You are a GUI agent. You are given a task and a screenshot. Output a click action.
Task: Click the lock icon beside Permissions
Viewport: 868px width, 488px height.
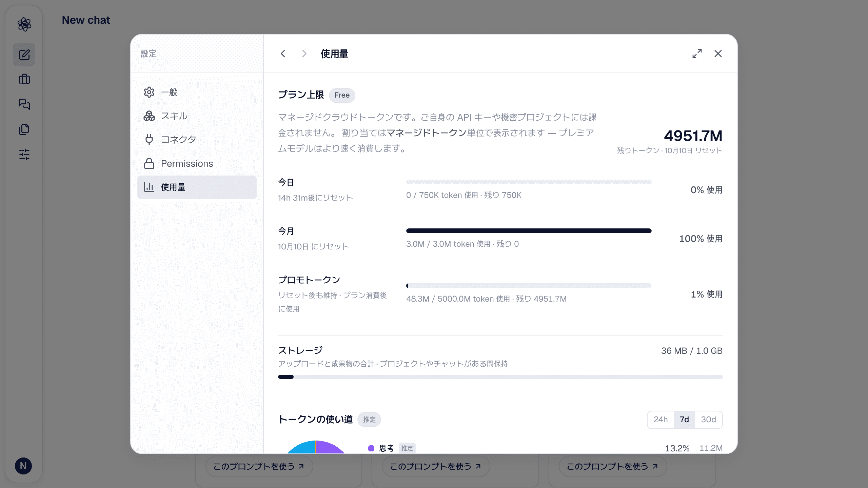pos(149,163)
